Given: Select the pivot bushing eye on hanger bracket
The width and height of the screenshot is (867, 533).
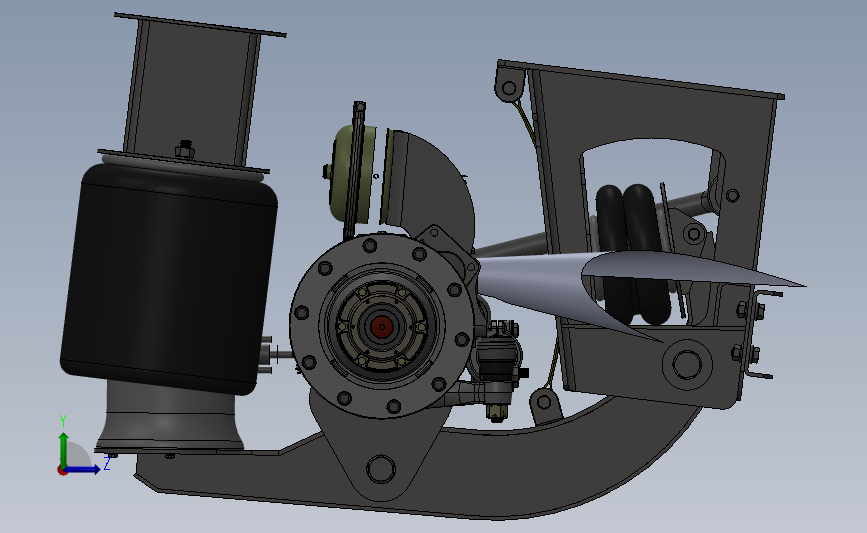Looking at the screenshot, I should [x=687, y=365].
